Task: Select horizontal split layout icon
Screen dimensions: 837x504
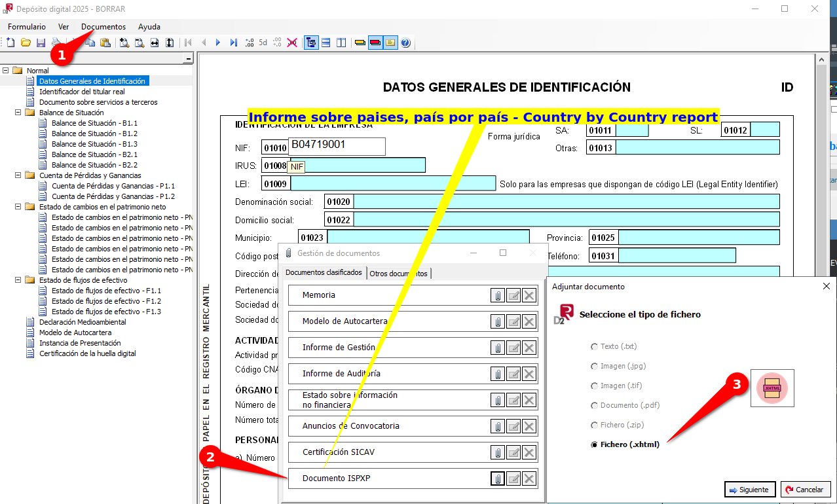Action: pos(326,43)
